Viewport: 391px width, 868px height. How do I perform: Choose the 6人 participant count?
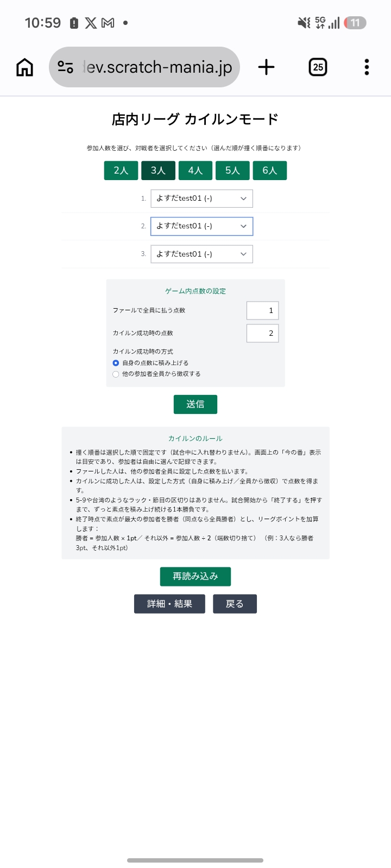(270, 170)
